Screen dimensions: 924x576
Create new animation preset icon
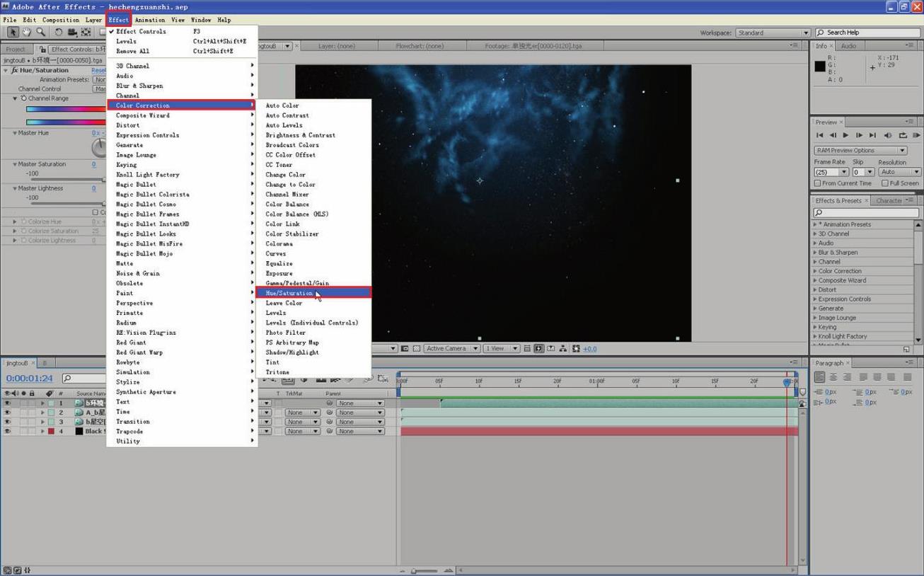pos(906,349)
